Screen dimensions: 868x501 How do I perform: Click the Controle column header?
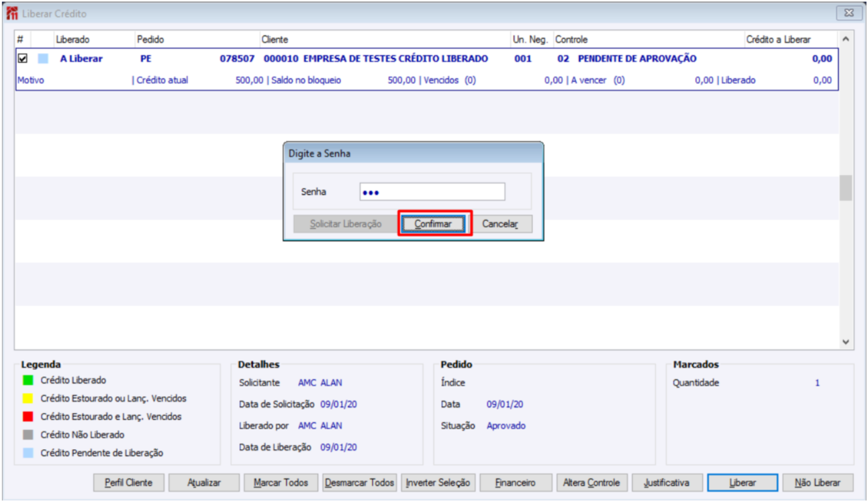click(571, 40)
